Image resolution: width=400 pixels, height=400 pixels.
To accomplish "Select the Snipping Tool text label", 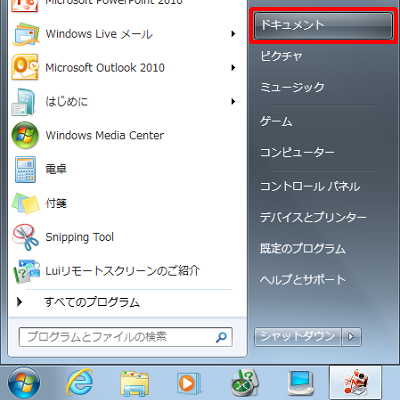I will click(79, 237).
